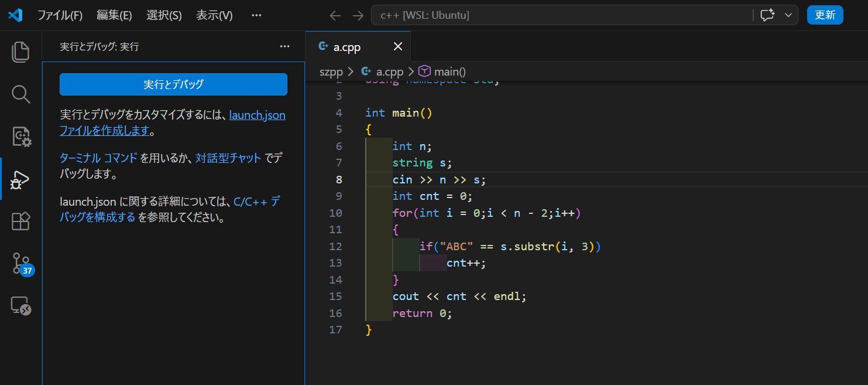
Task: Go forward with the right arrow
Action: click(x=358, y=15)
